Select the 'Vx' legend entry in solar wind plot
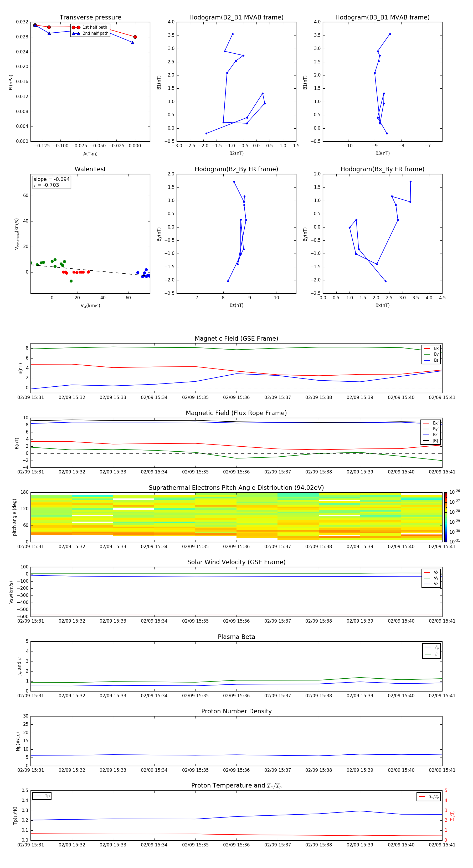The height and width of the screenshot is (868, 473). click(431, 573)
